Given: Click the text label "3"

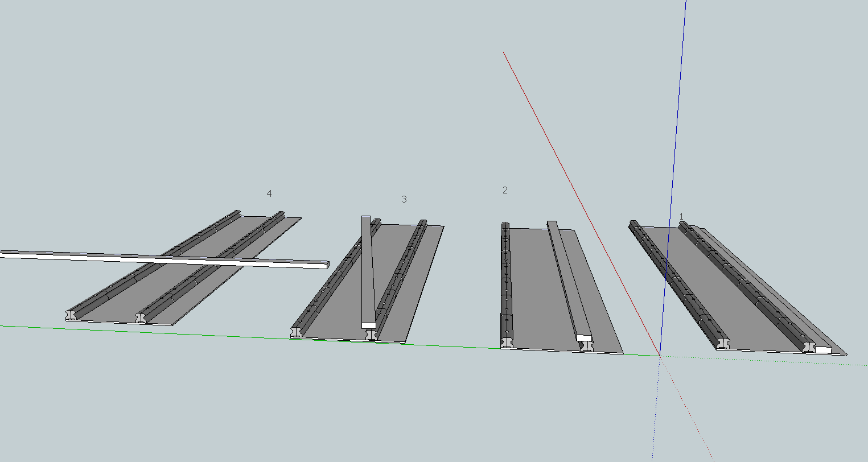Looking at the screenshot, I should pos(404,199).
